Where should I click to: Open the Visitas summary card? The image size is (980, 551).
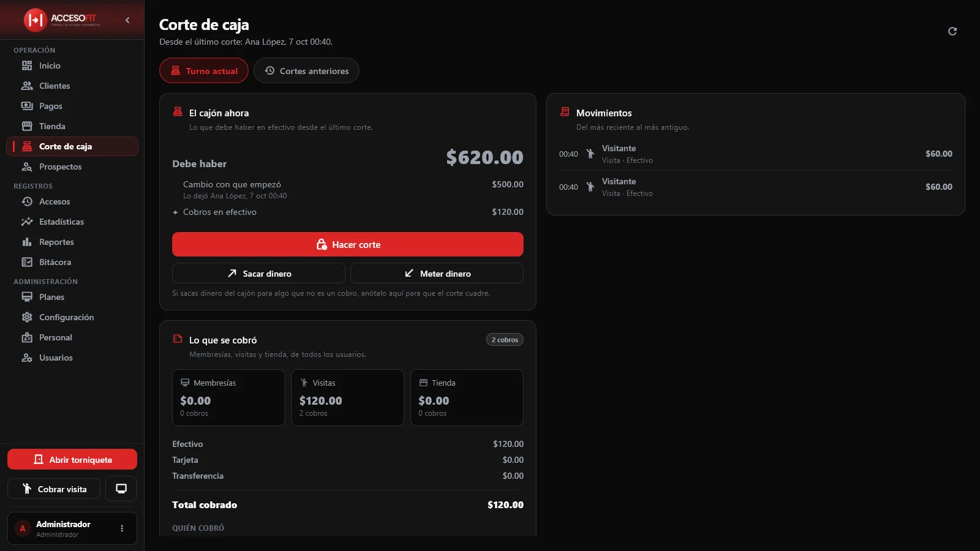pyautogui.click(x=347, y=397)
